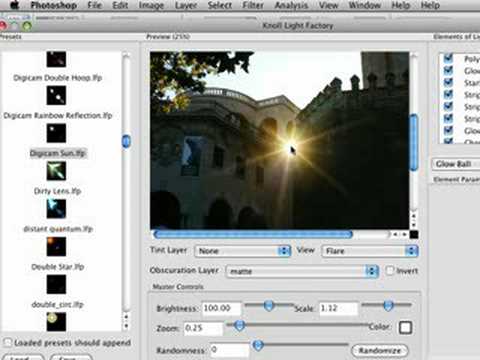Click the 'Digicam Rainbow Reflection.lfp' preset name

(x=58, y=116)
